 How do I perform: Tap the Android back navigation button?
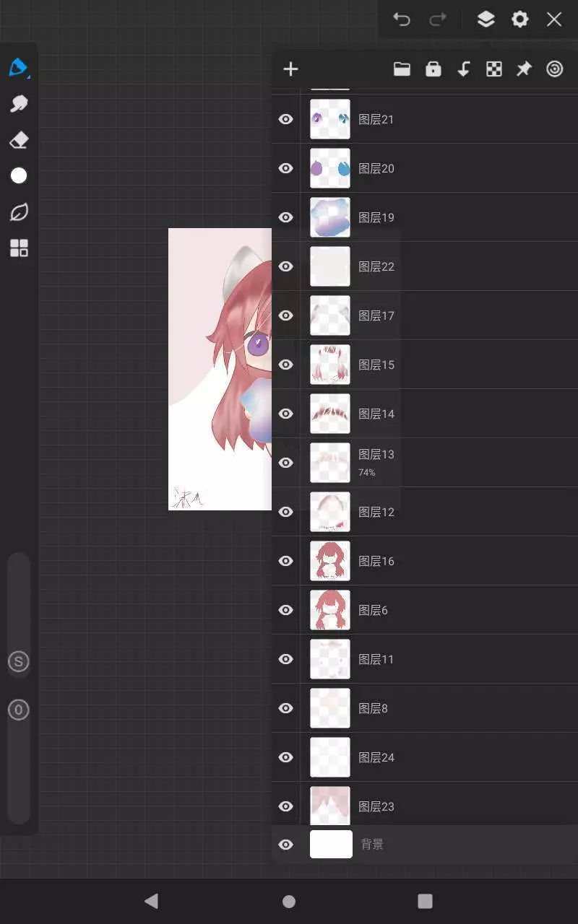click(x=151, y=900)
